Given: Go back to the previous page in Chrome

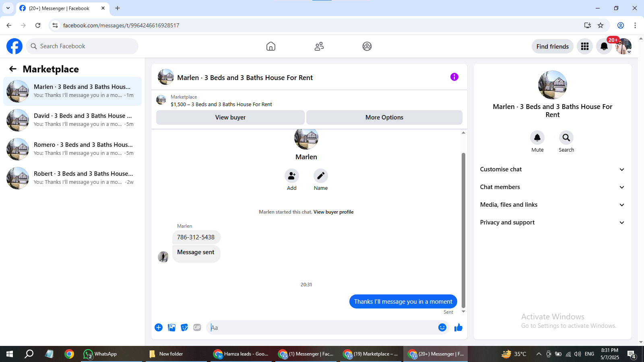Looking at the screenshot, I should click(9, 25).
